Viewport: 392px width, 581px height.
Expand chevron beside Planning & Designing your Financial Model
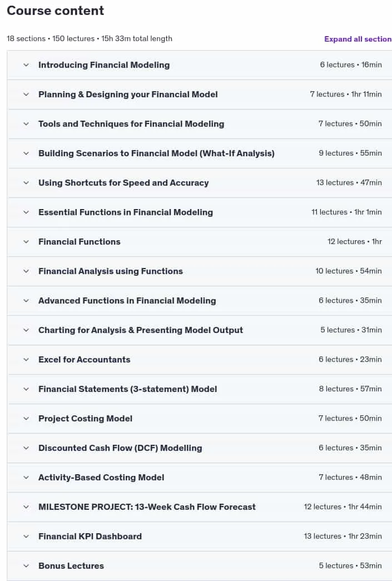pos(26,95)
